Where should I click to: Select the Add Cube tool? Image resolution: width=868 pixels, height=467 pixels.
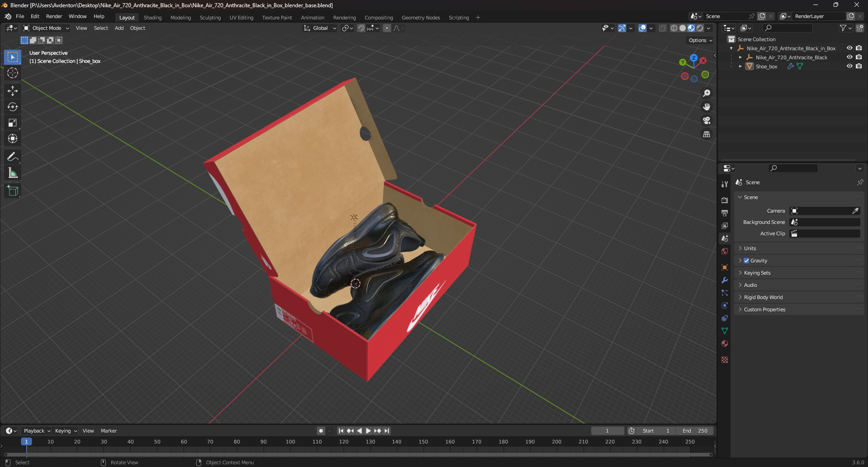pyautogui.click(x=13, y=191)
